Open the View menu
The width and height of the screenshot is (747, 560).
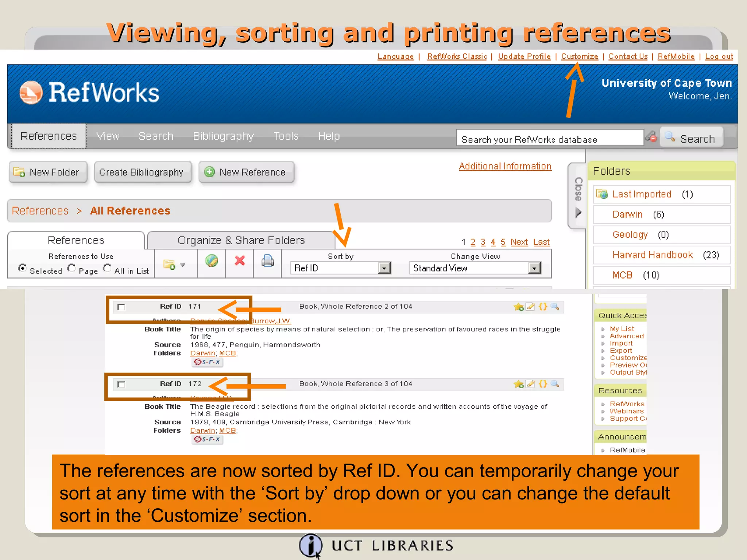[108, 136]
